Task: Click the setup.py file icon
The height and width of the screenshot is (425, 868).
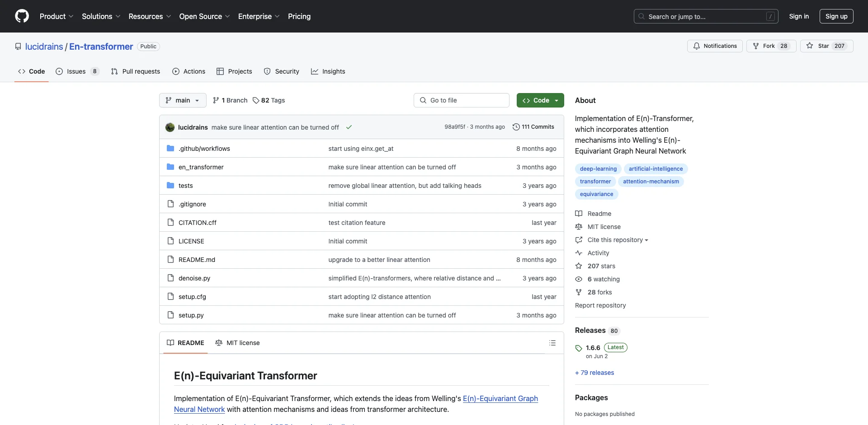Action: click(170, 315)
